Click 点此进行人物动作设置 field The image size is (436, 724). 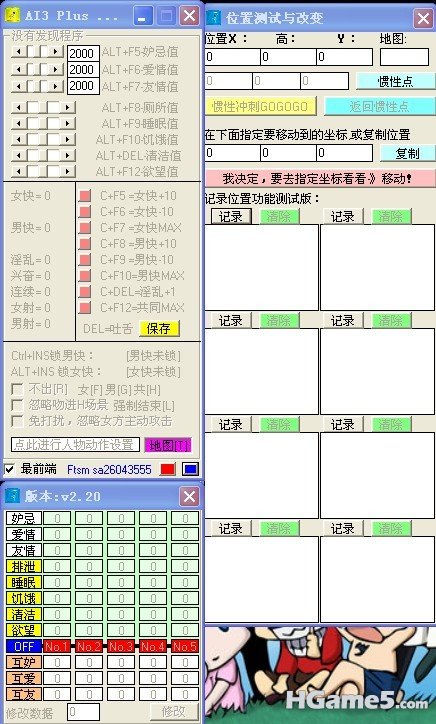pos(75,445)
